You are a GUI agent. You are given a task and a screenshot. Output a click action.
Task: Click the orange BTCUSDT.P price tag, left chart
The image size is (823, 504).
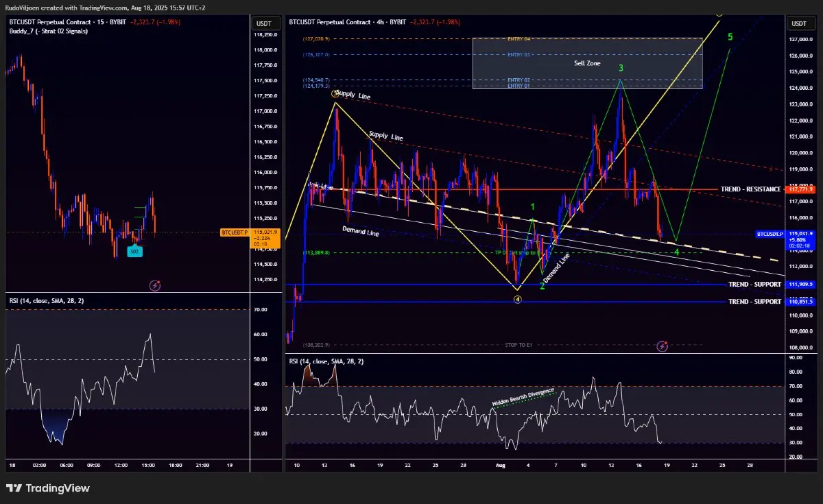tap(234, 232)
